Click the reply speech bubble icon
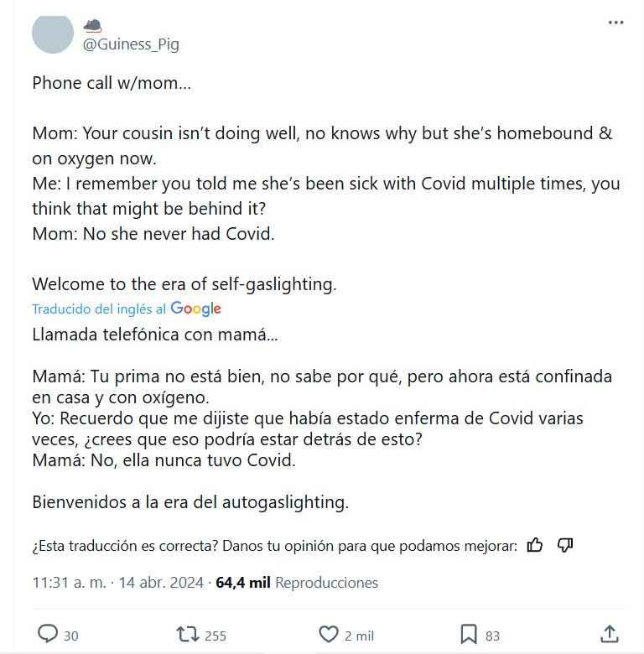The image size is (644, 654). [x=48, y=634]
